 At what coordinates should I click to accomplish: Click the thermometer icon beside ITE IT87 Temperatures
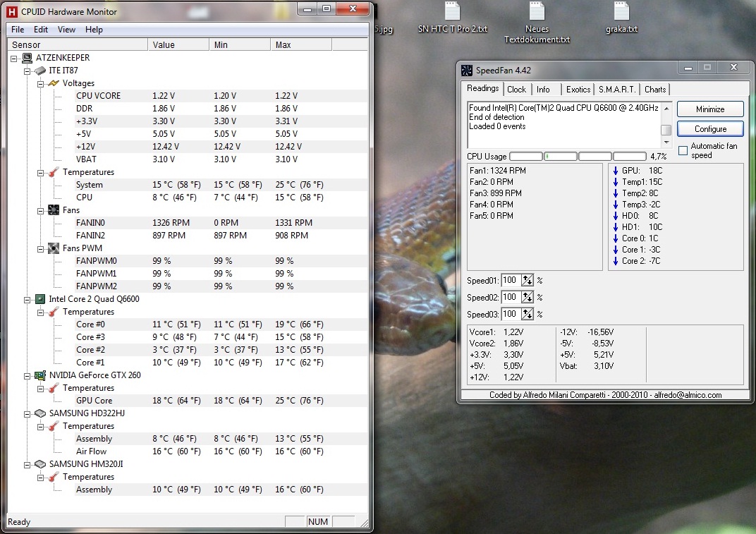[54, 171]
